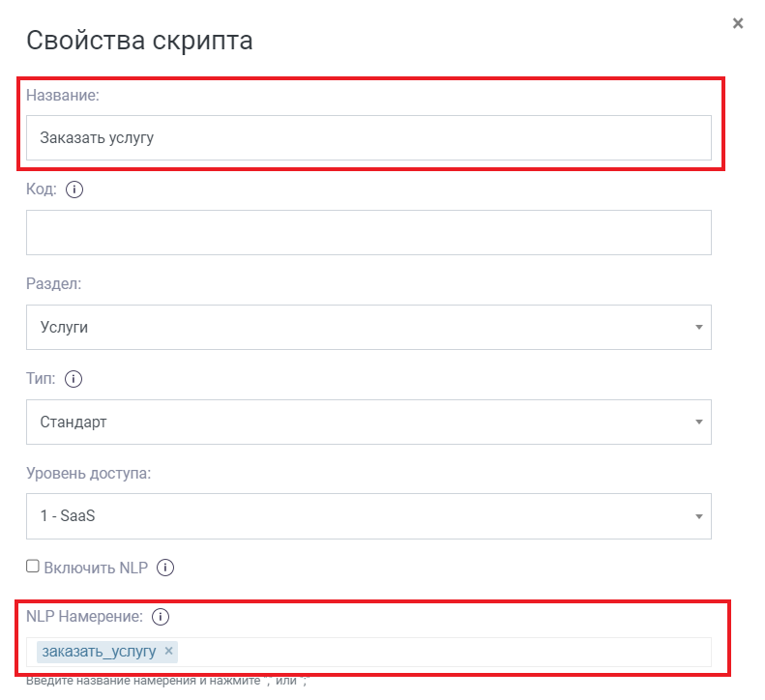
Task: Click the info icon beside Включить NLP
Action: [165, 568]
